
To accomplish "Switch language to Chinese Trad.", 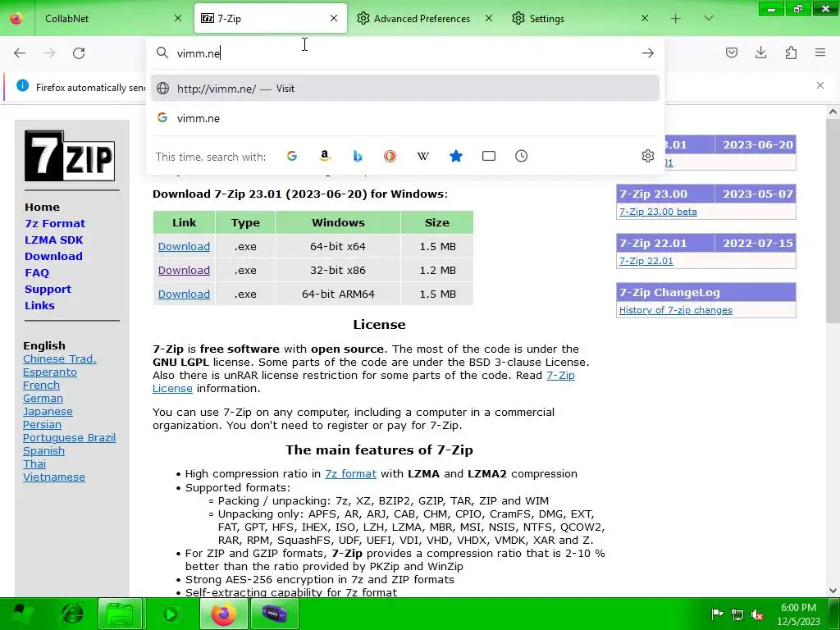I will pos(59,359).
